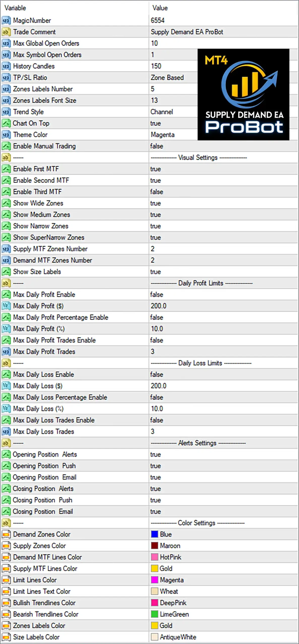Select the Blue swatch for Demand Zones
Screen dimensions: 299x644
click(154, 534)
